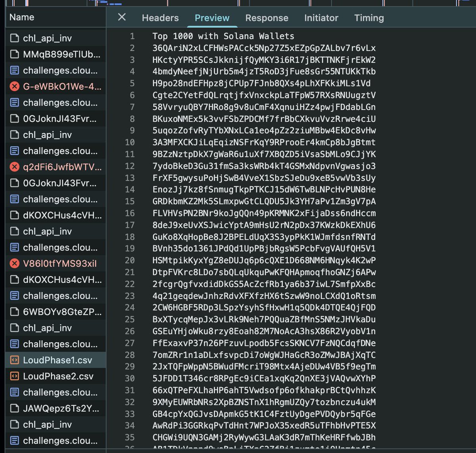Click the wallet address starting with 58VvryuQBY7

click(x=264, y=107)
